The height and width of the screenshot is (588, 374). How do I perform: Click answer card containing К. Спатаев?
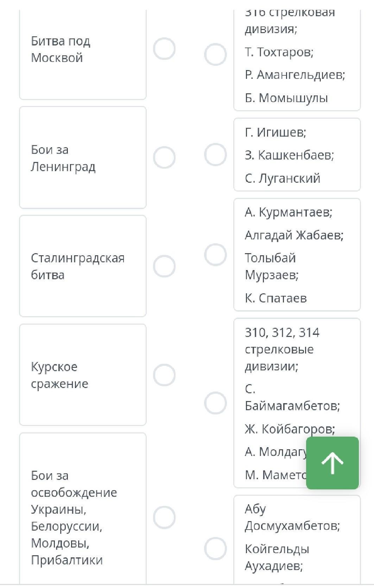[297, 255]
